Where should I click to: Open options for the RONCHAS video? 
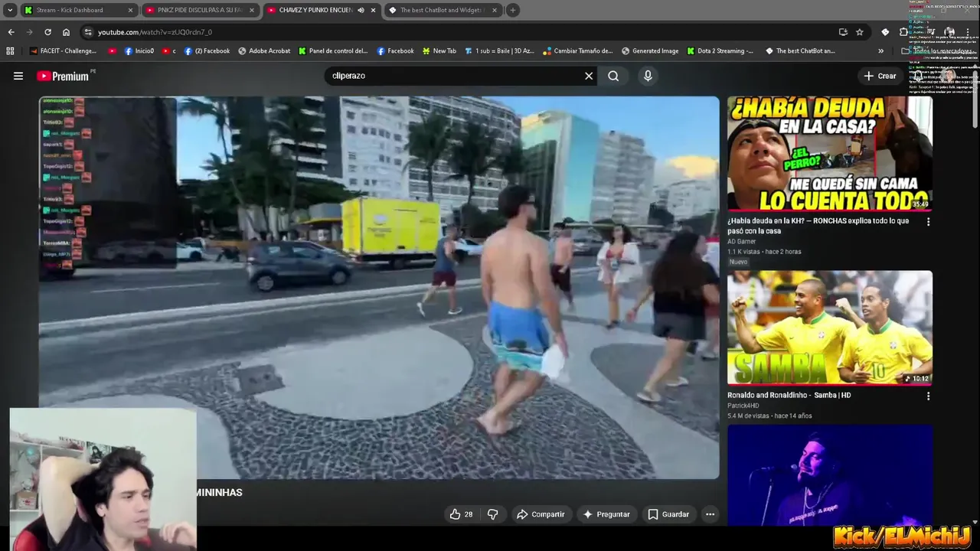tap(928, 222)
